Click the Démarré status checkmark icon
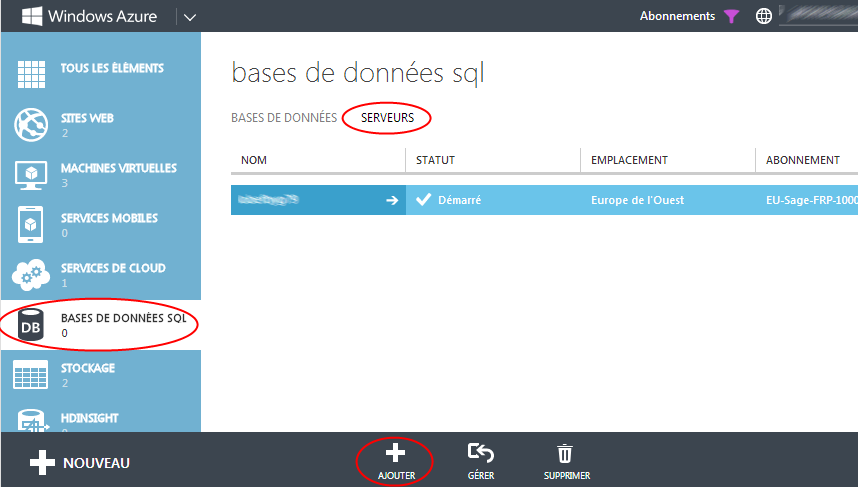 click(x=423, y=199)
